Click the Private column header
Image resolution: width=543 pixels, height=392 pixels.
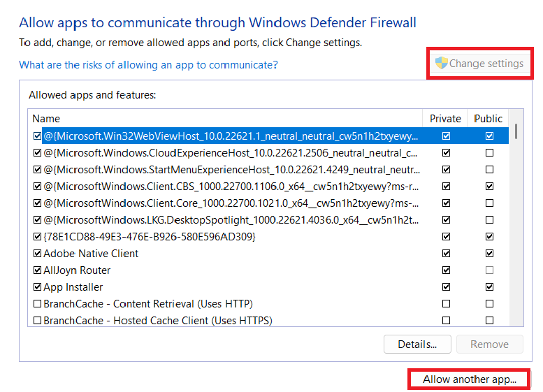(x=445, y=119)
